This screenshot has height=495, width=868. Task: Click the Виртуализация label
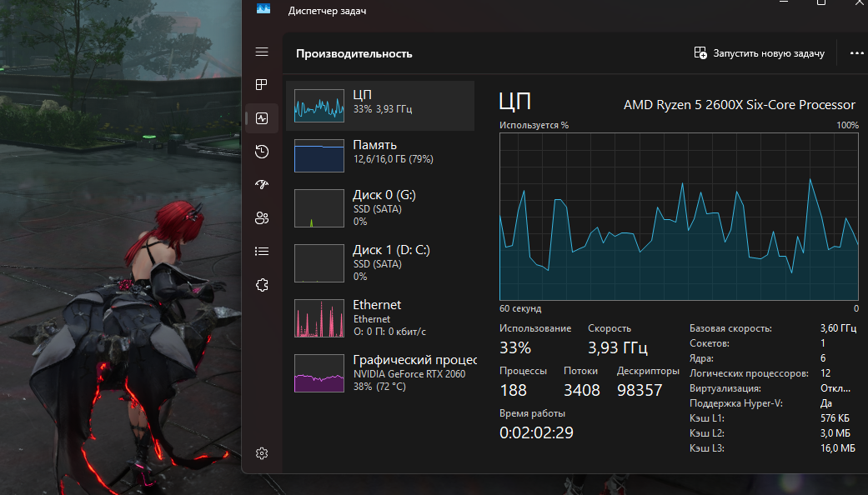(725, 388)
